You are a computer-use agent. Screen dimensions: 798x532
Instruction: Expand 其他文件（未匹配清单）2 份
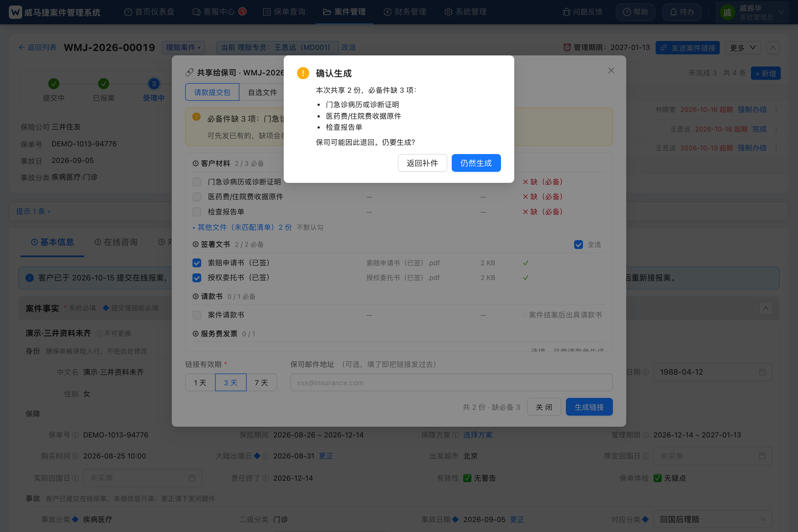coord(242,227)
